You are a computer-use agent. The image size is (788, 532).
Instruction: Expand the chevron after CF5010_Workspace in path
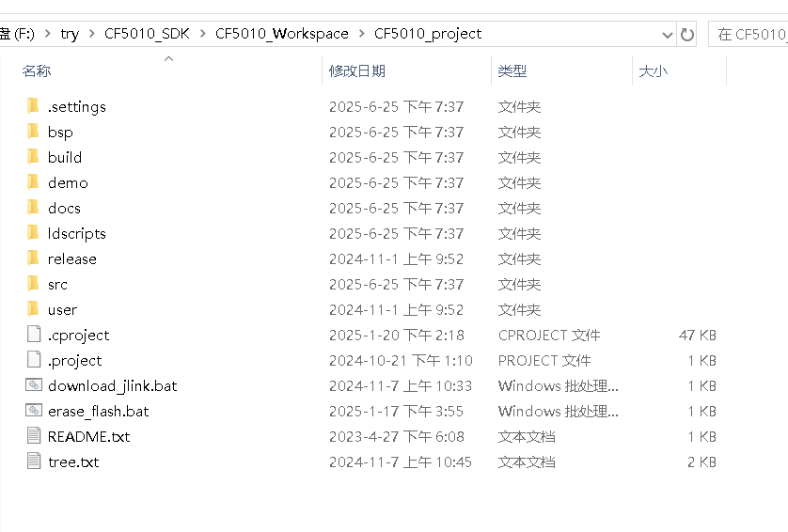362,34
